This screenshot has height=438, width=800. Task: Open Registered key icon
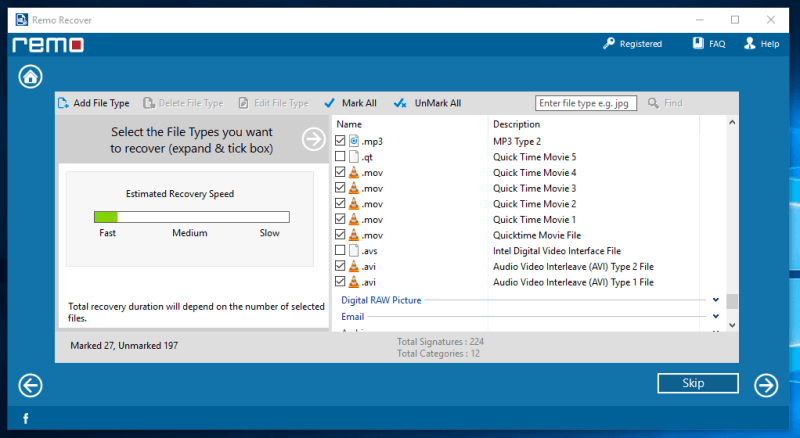coord(609,43)
